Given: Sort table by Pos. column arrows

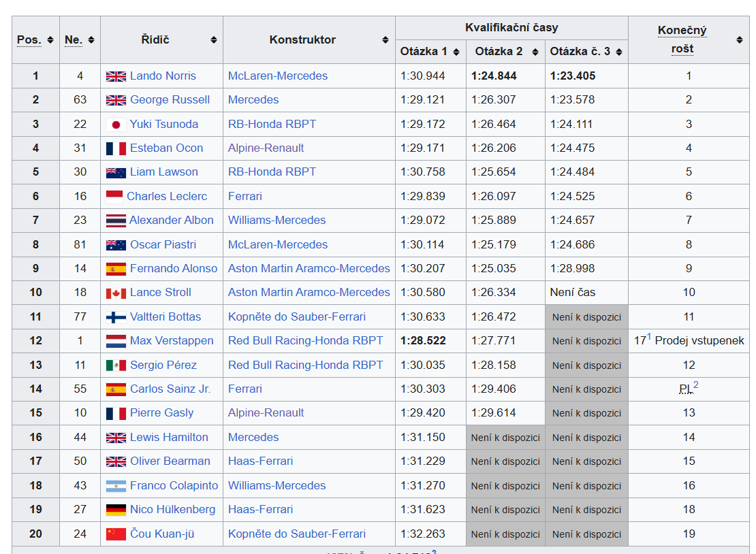Looking at the screenshot, I should pos(50,40).
